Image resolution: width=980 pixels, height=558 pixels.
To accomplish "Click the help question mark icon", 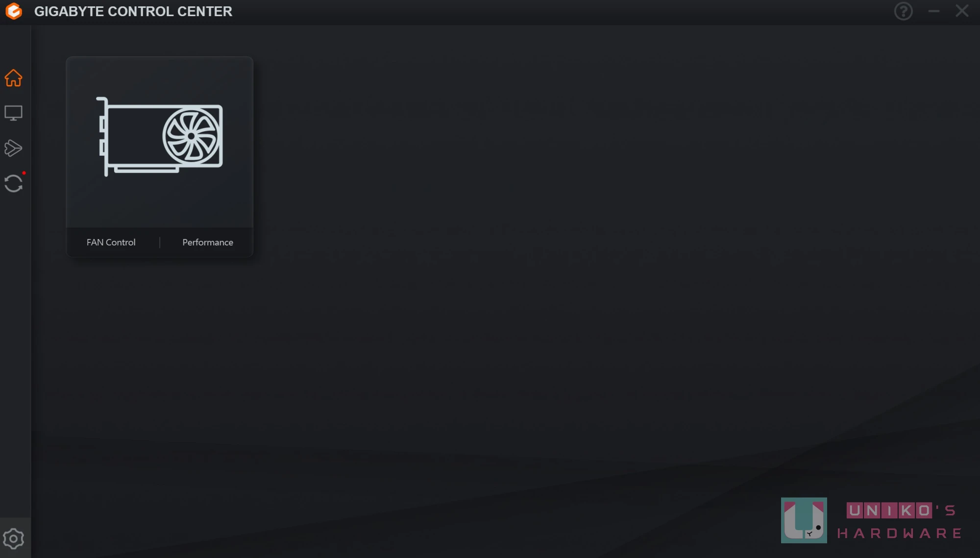I will (903, 11).
